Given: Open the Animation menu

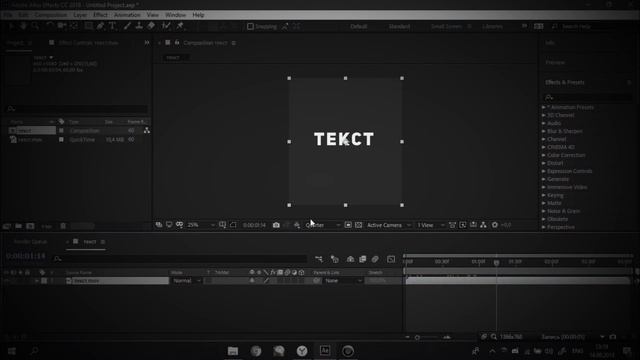Looking at the screenshot, I should pos(127,15).
